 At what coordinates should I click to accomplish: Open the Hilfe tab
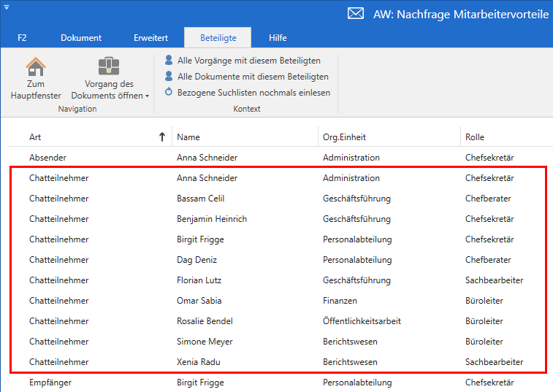pos(278,38)
